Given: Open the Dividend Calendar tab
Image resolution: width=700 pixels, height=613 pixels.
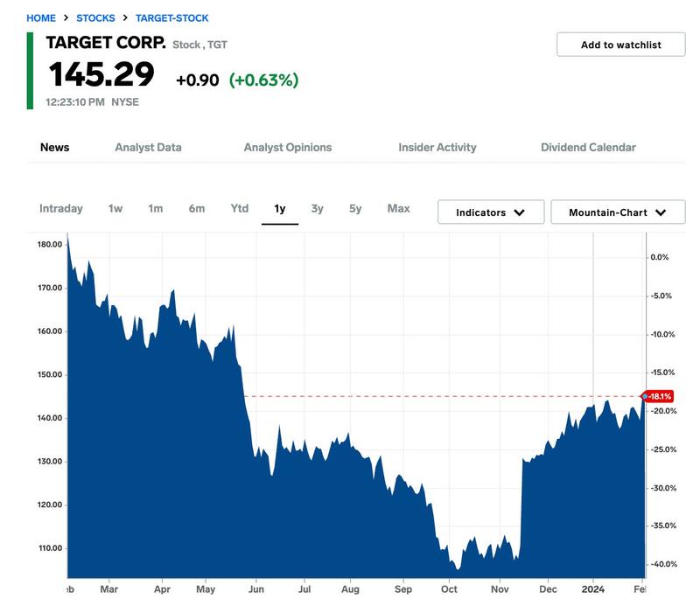Looking at the screenshot, I should [x=588, y=148].
